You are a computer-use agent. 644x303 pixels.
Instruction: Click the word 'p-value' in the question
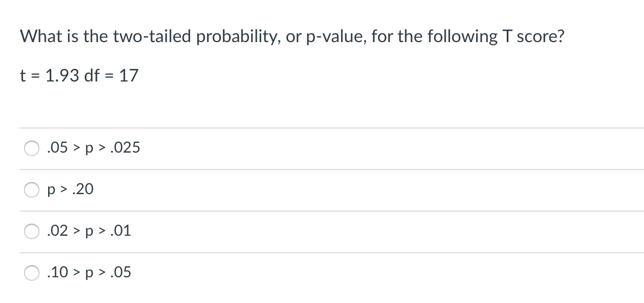[x=337, y=37]
